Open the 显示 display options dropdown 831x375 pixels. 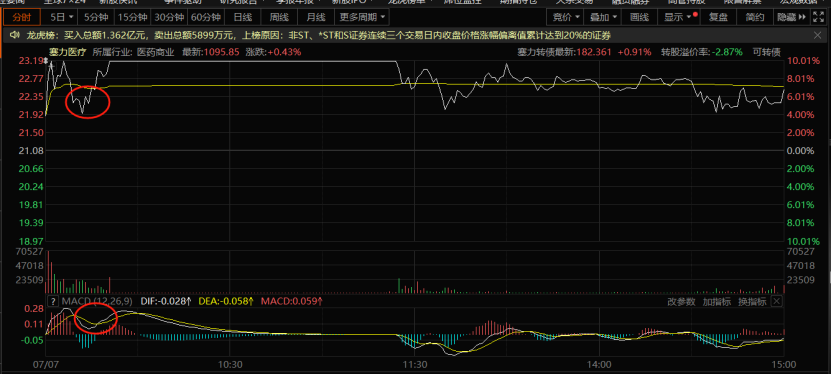click(x=679, y=17)
